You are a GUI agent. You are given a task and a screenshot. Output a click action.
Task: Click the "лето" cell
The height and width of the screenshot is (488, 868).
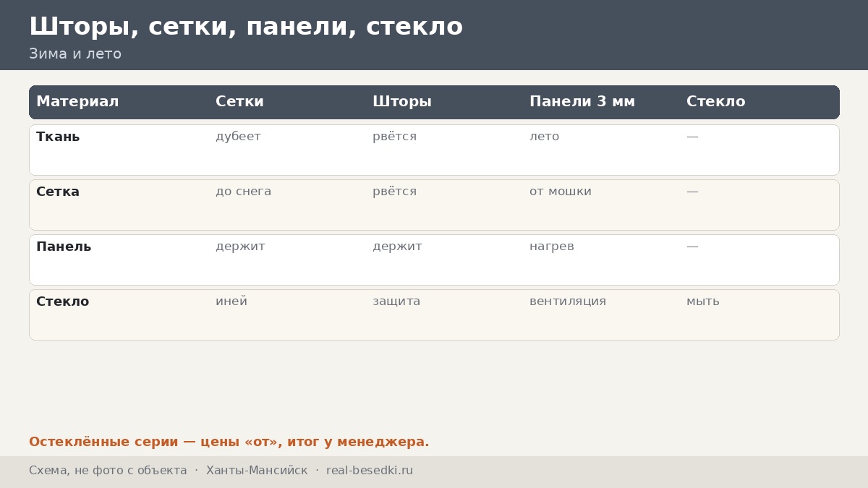tap(544, 137)
